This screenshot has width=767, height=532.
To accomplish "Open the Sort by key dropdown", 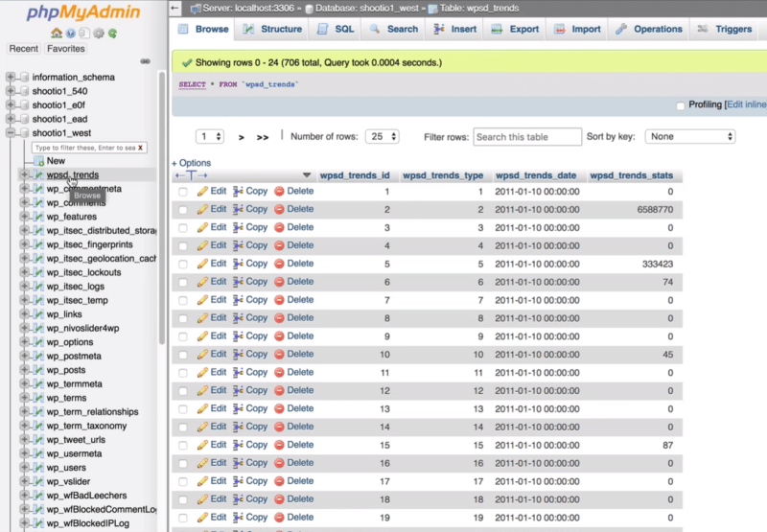I will pos(690,136).
